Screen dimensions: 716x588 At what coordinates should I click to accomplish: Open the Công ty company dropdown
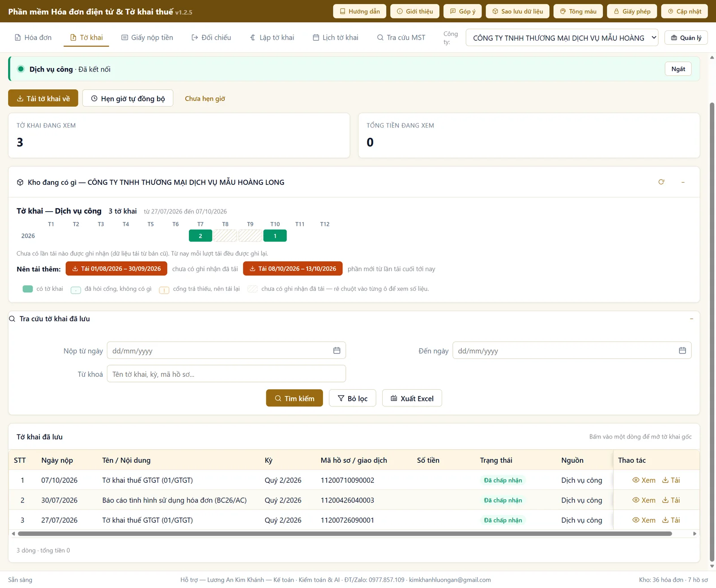[562, 38]
